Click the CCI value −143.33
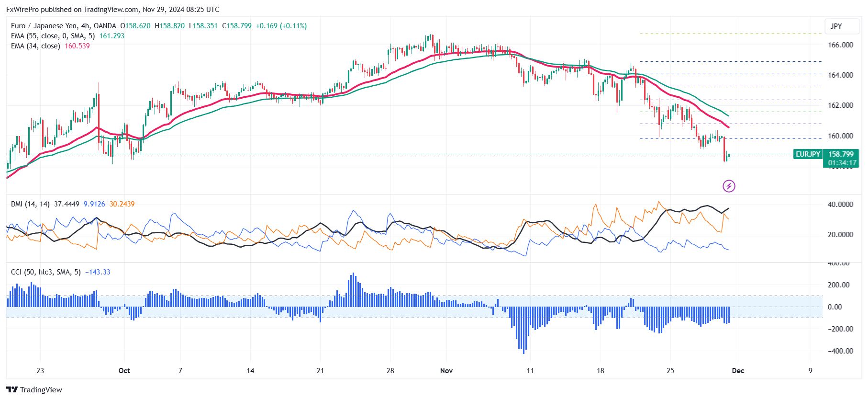 click(x=98, y=272)
